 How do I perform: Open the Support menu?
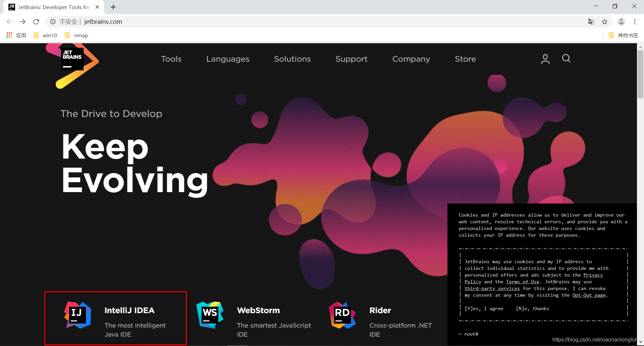(x=352, y=59)
